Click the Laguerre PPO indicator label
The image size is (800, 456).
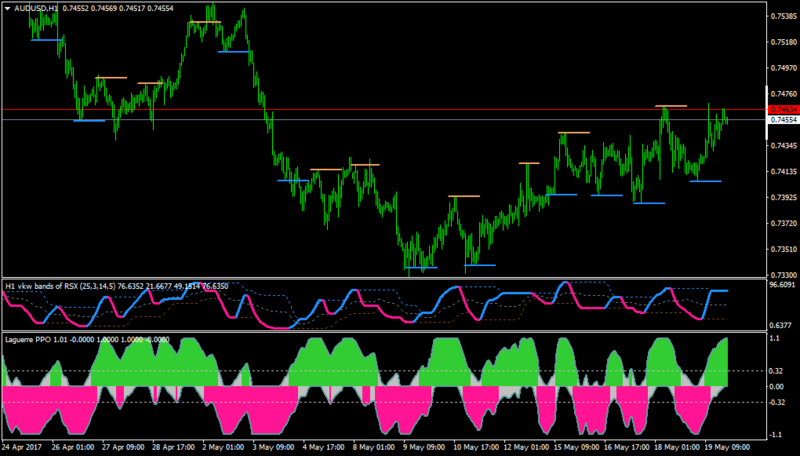pyautogui.click(x=28, y=340)
